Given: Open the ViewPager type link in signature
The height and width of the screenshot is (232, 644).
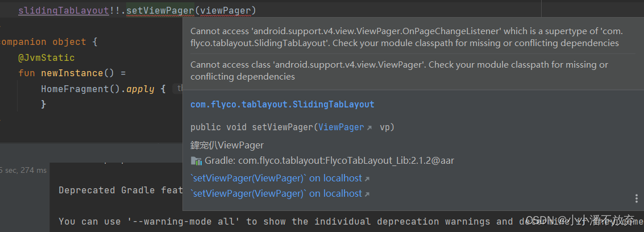Looking at the screenshot, I should (x=341, y=127).
